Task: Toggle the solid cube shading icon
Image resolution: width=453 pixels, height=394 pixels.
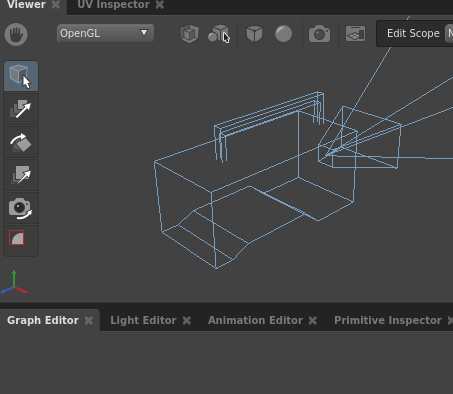Action: pyautogui.click(x=254, y=34)
